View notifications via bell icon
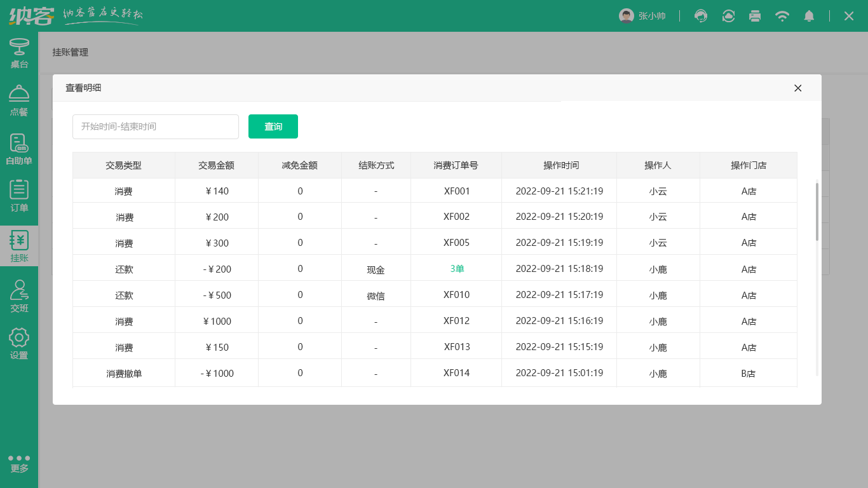This screenshot has height=488, width=868. pos(809,15)
